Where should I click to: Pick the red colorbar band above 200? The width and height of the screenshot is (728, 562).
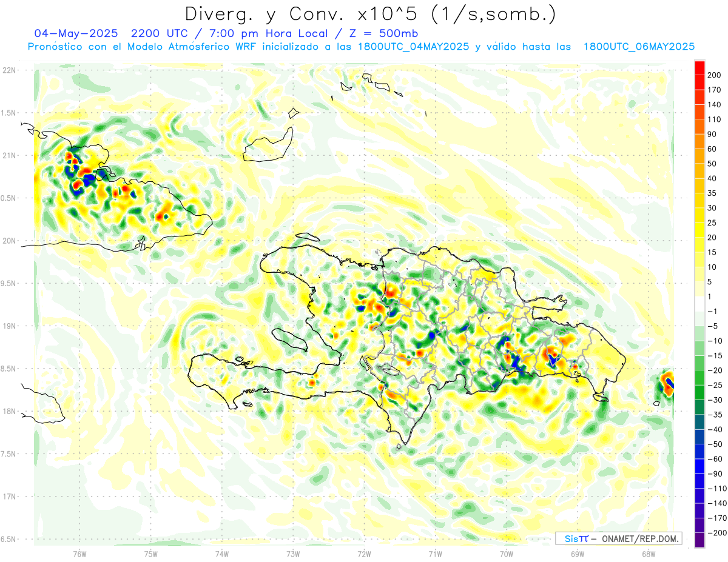tap(700, 68)
